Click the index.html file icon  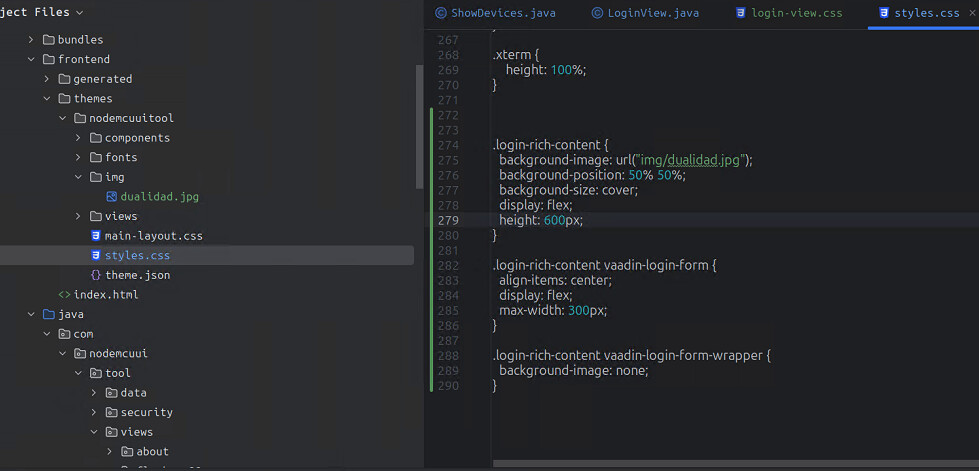click(x=64, y=295)
